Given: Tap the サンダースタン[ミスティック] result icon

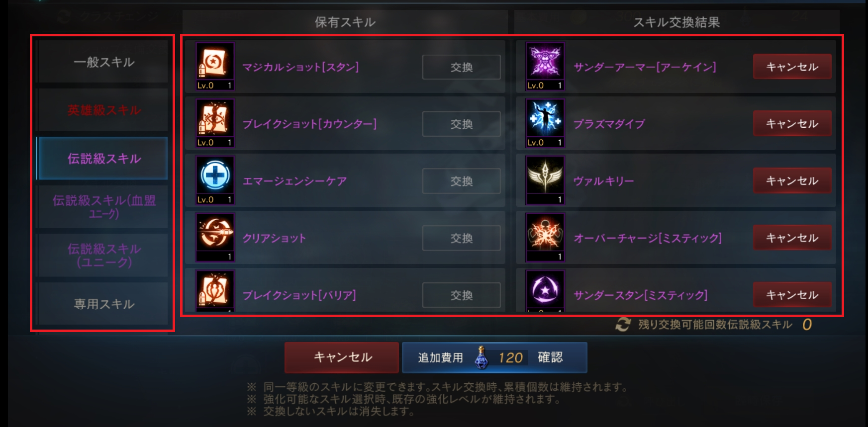Looking at the screenshot, I should 545,291.
